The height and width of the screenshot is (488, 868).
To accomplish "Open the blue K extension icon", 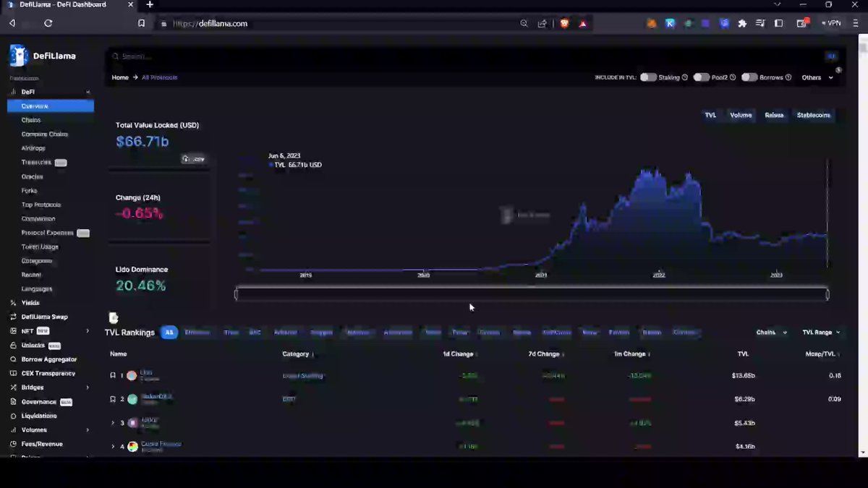I will point(671,23).
